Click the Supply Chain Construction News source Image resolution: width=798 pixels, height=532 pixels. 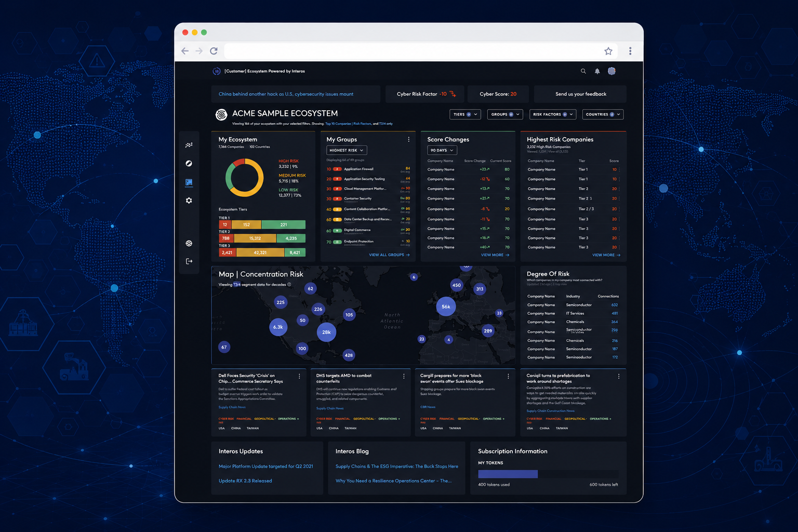coord(550,411)
